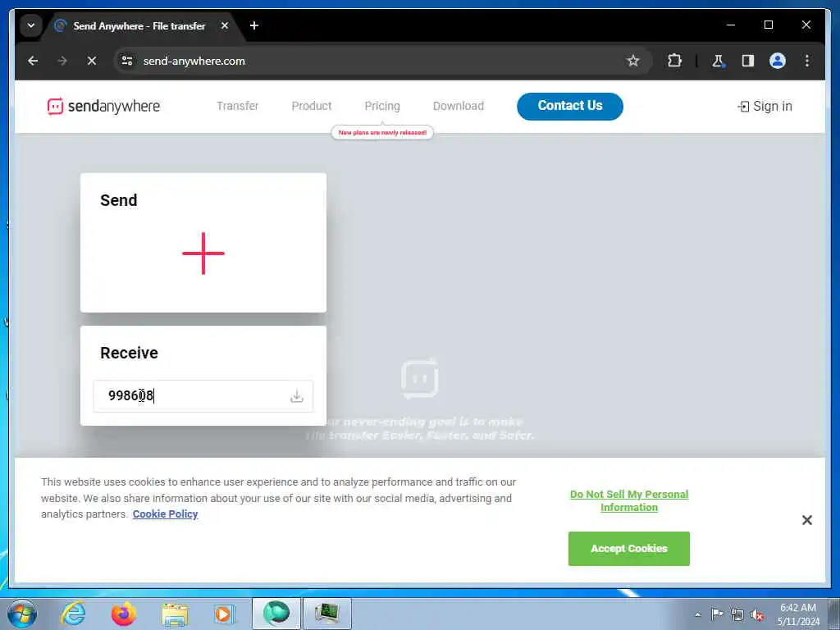The width and height of the screenshot is (840, 630).
Task: Open Windows Media Player on the taskbar
Action: click(224, 614)
